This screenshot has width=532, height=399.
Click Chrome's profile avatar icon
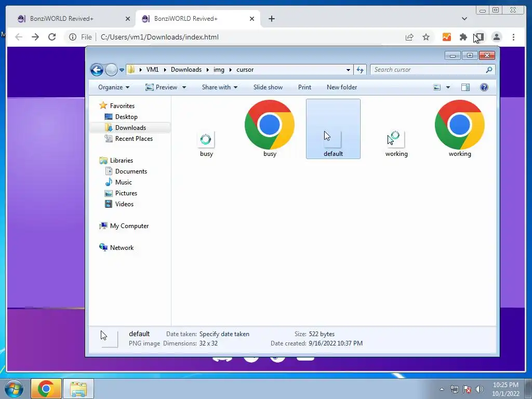point(497,37)
